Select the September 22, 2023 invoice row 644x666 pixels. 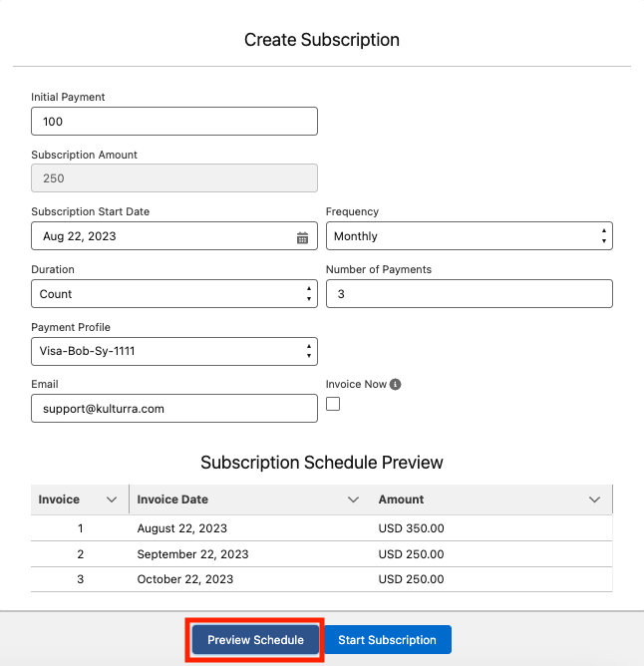click(x=321, y=554)
